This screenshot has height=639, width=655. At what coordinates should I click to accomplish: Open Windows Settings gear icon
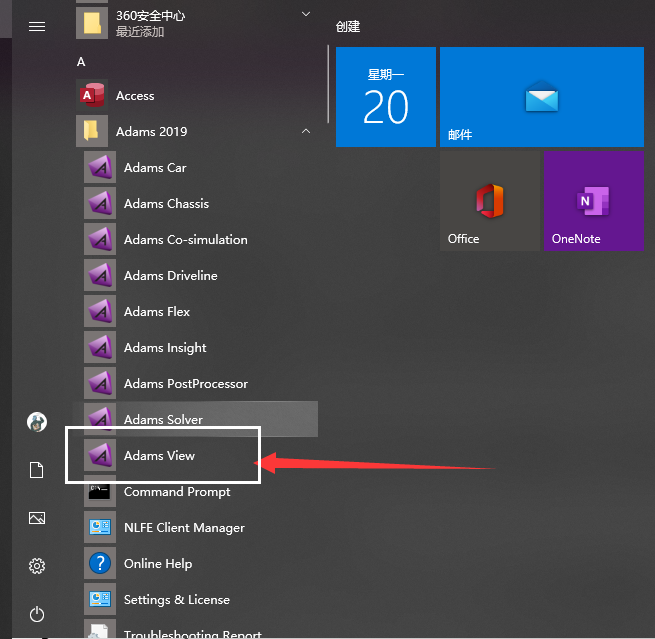click(x=37, y=566)
